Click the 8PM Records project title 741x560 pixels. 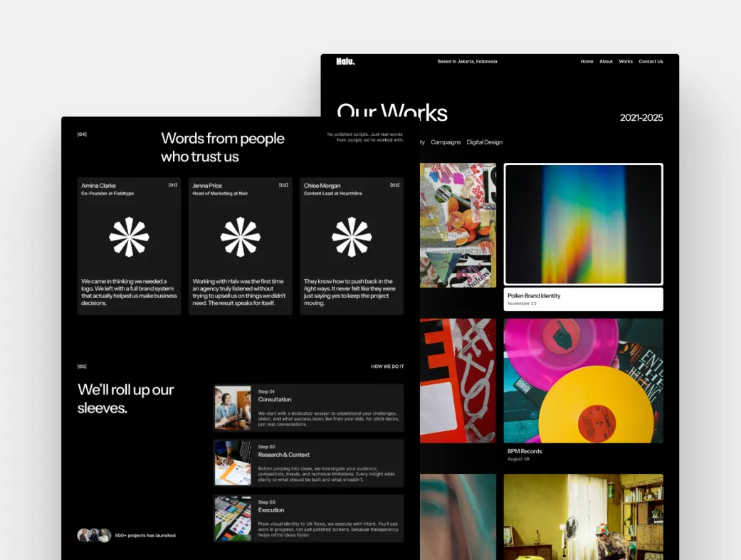coord(525,451)
